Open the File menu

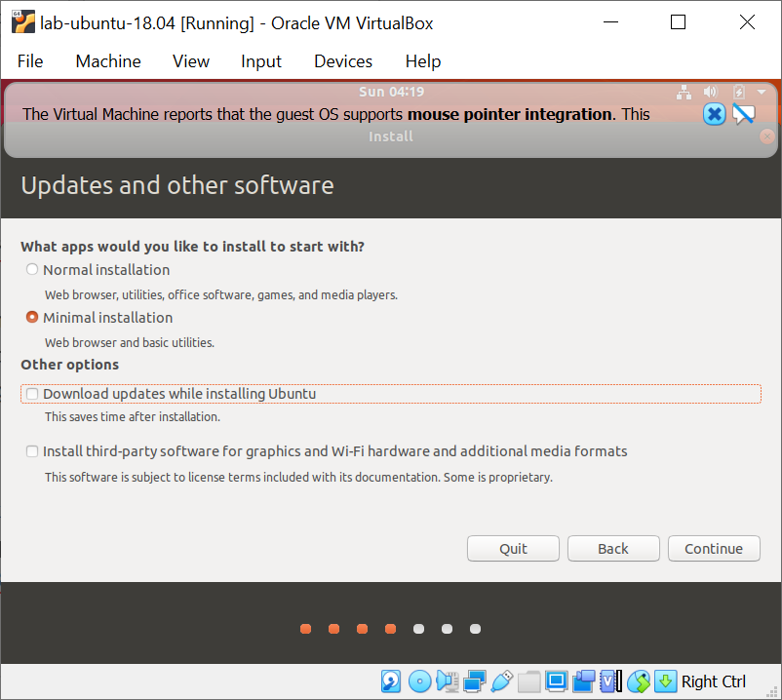[x=30, y=61]
